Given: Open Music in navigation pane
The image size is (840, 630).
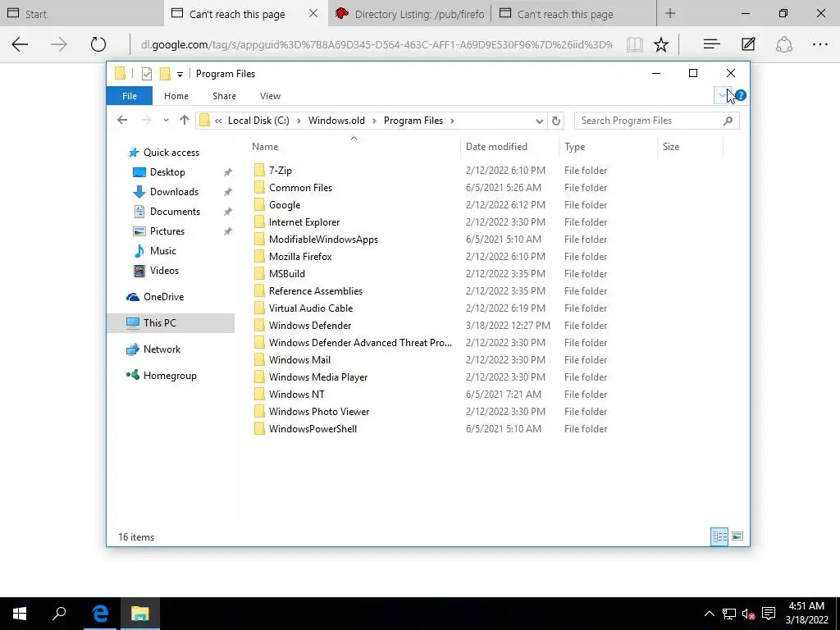Looking at the screenshot, I should pyautogui.click(x=163, y=251).
